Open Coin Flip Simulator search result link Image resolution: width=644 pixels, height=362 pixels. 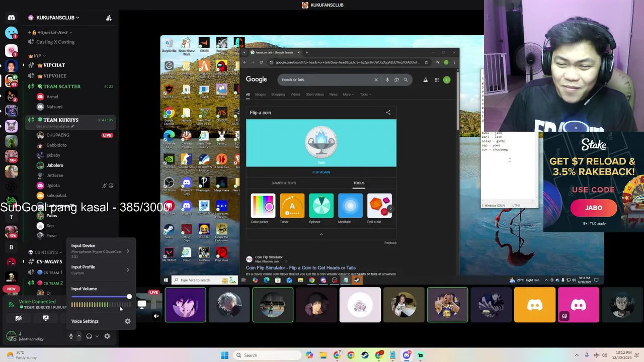click(x=300, y=268)
